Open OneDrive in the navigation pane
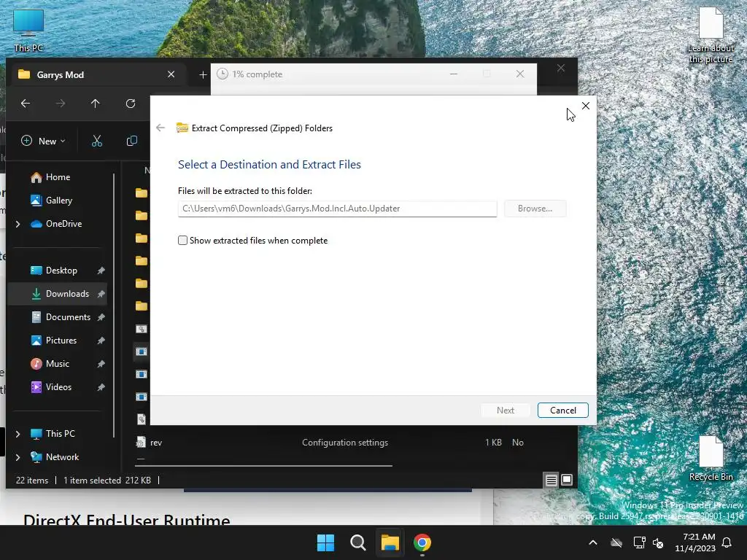The height and width of the screenshot is (560, 747). [63, 224]
